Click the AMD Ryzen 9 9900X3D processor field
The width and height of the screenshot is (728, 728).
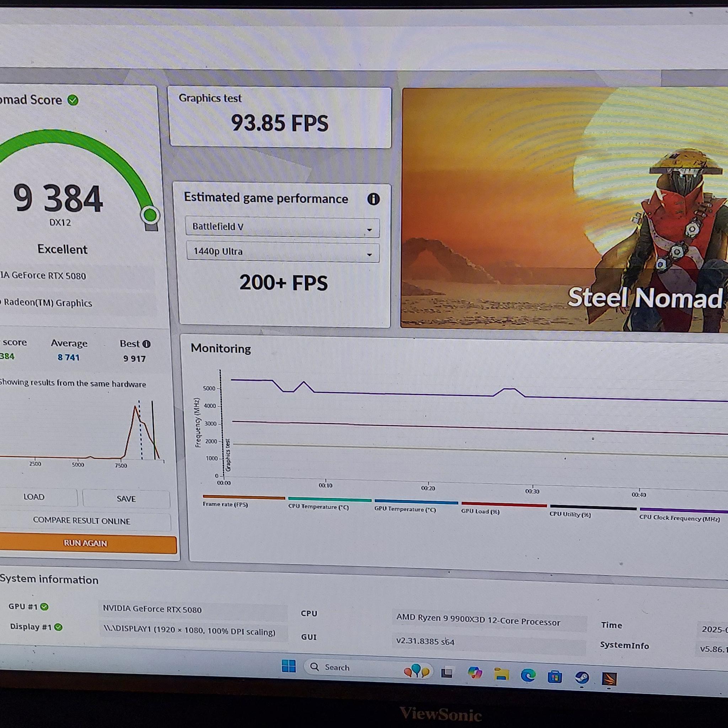click(x=489, y=621)
